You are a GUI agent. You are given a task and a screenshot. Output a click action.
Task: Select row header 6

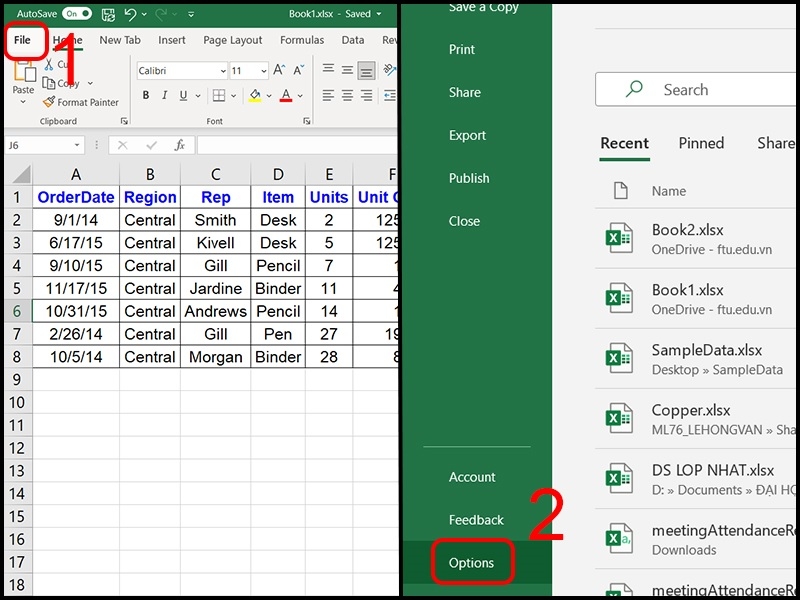point(17,311)
